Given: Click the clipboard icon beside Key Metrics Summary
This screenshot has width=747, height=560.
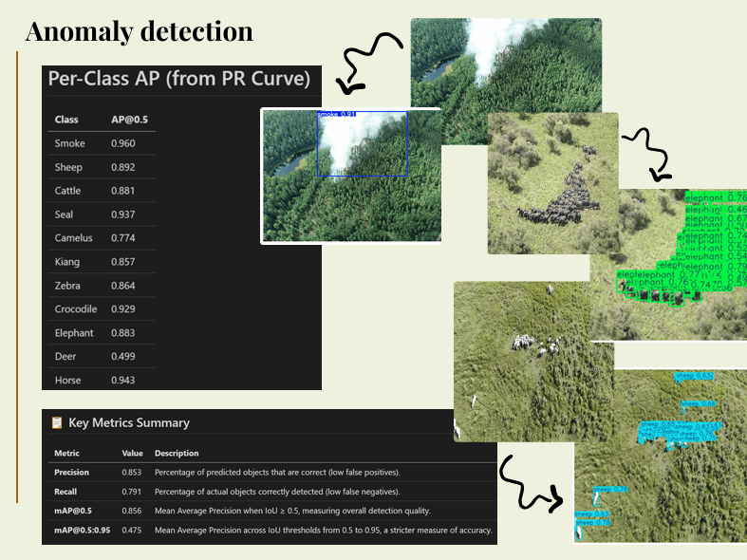Looking at the screenshot, I should pos(57,422).
